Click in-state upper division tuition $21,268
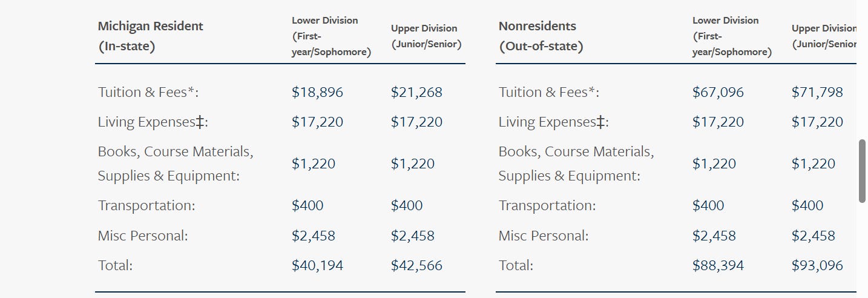This screenshot has height=298, width=868. pos(416,92)
